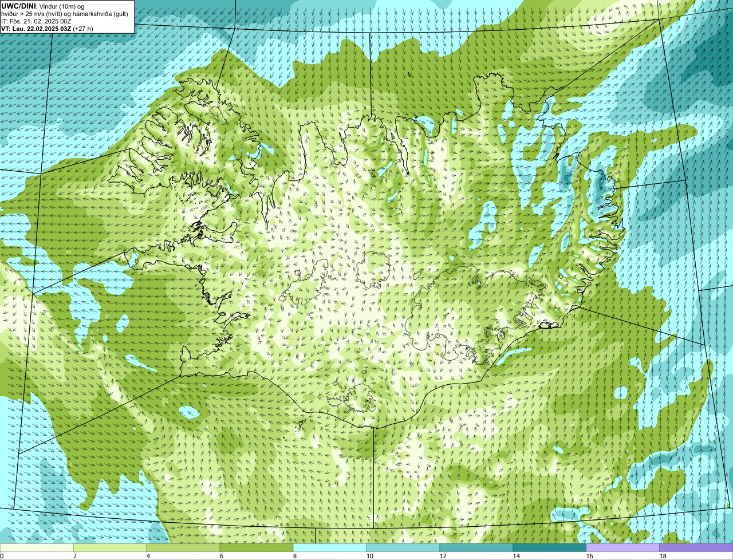This screenshot has width=733, height=560.
Task: Click the 16–18 m/s light purple legend swatch
Action: pyautogui.click(x=624, y=548)
